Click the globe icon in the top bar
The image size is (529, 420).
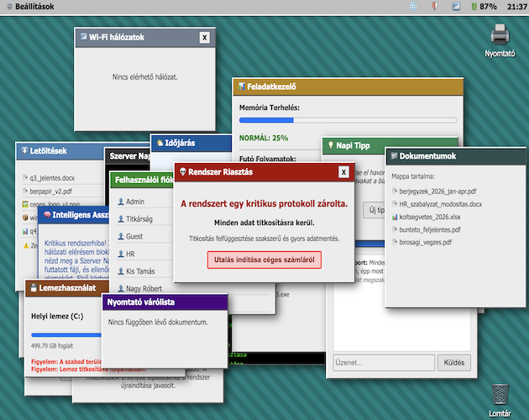coord(413,7)
